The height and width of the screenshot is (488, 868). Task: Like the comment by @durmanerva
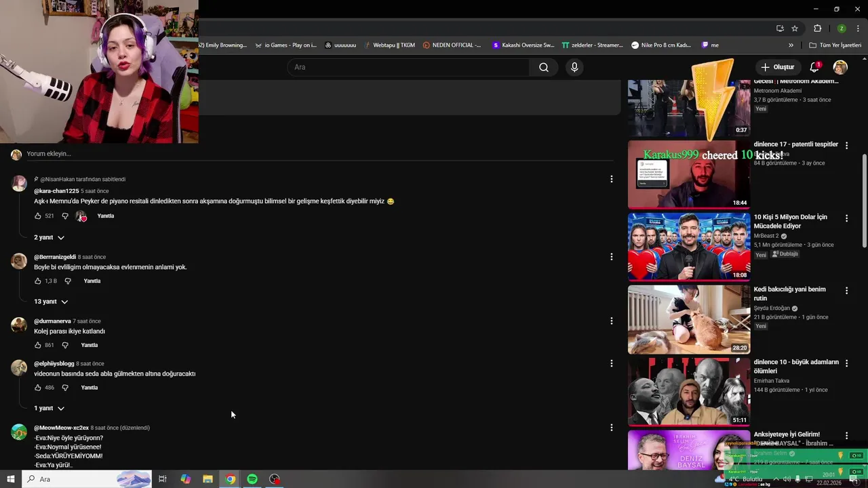tap(38, 345)
